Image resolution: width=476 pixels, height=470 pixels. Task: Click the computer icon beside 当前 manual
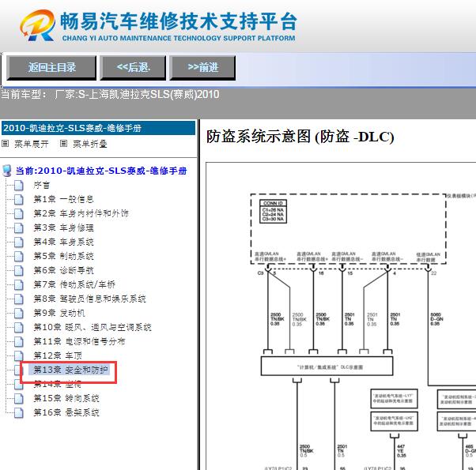coord(7,171)
